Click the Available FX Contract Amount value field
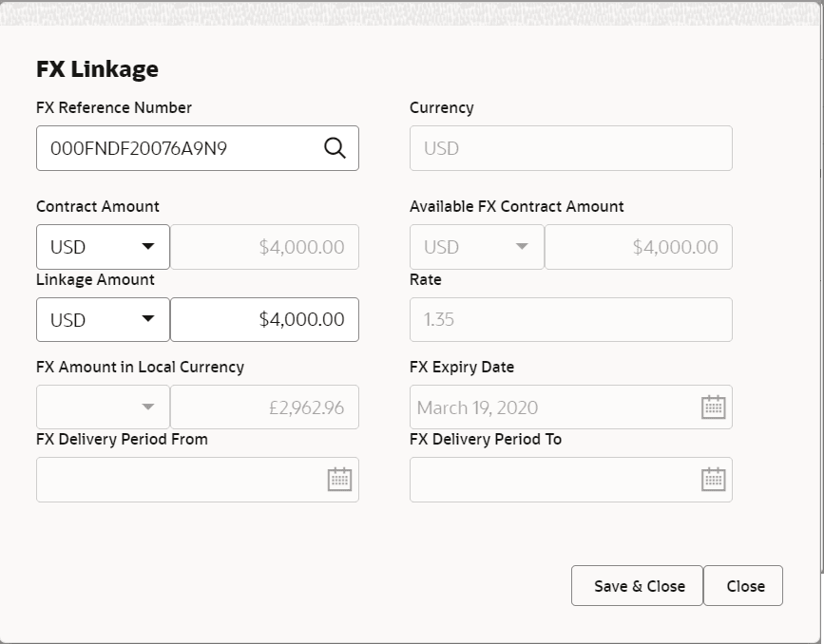 pyautogui.click(x=639, y=246)
